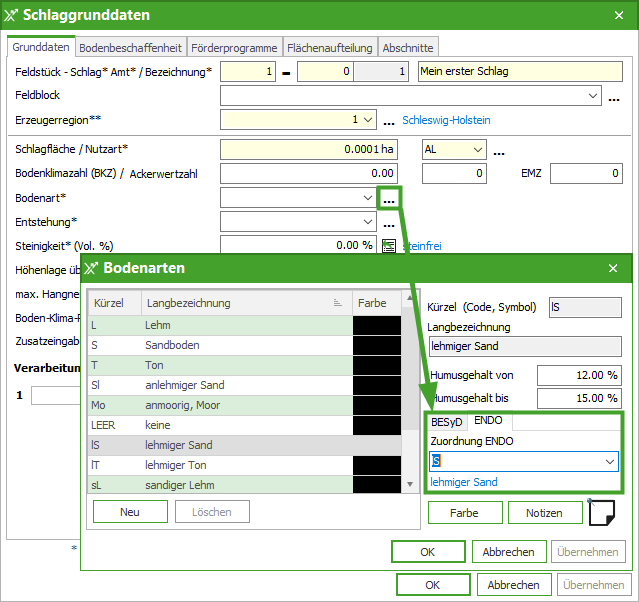Open Nutzart lookup ellipsis next to AL
The width and height of the screenshot is (639, 602).
498,150
